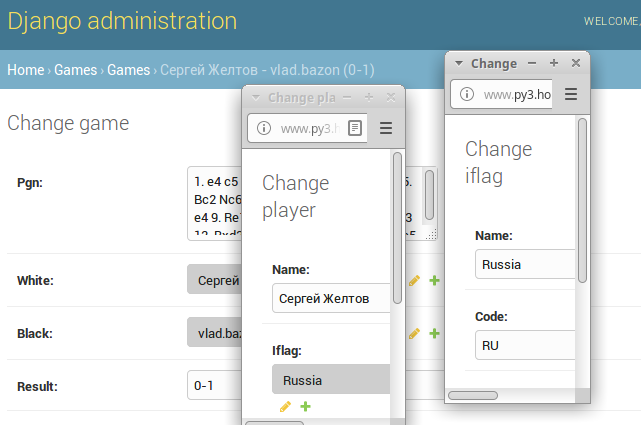Click the Pgn field label
Image resolution: width=641 pixels, height=425 pixels.
click(x=30, y=183)
